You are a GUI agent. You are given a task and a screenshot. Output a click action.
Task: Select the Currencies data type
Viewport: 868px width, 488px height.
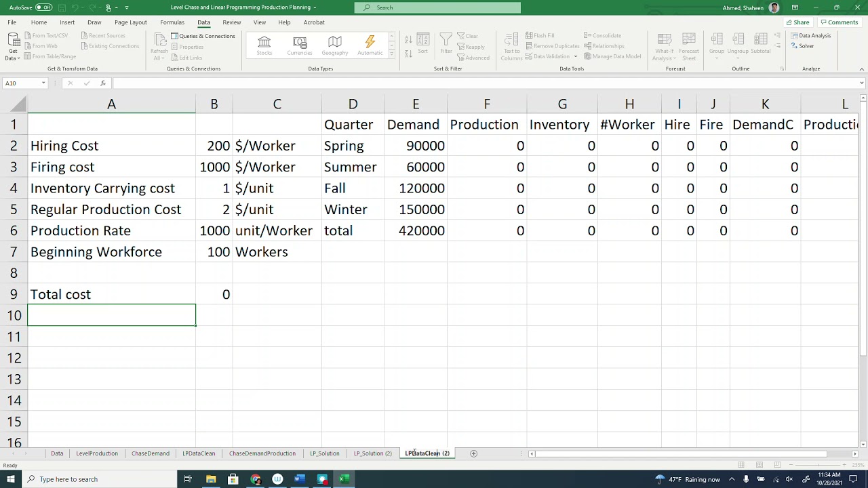tap(300, 46)
